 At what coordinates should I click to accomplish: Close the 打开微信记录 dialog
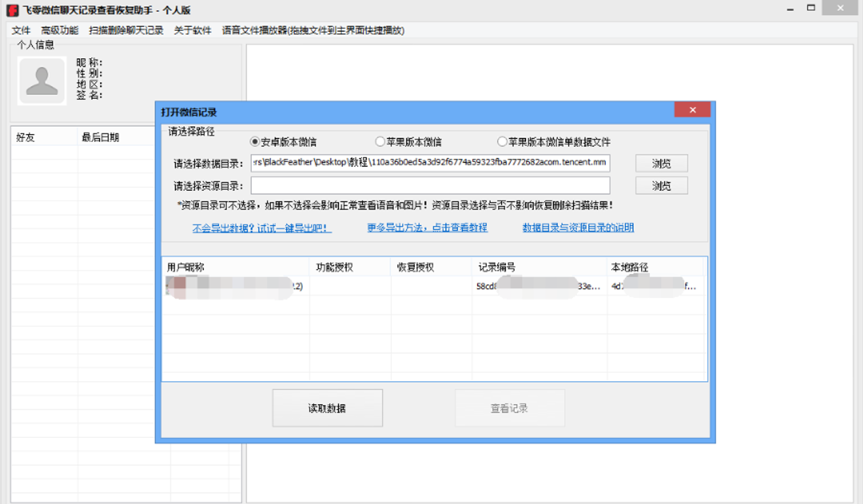(x=692, y=110)
